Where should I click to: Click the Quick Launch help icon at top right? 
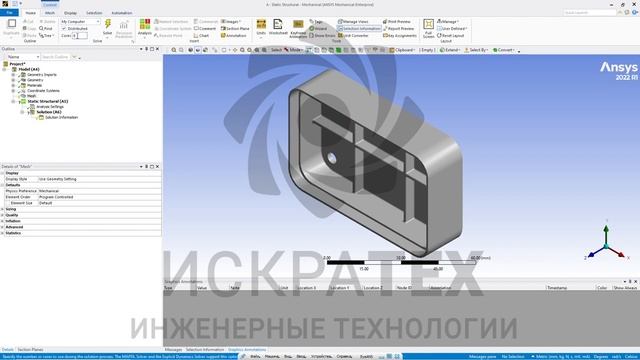coord(635,13)
